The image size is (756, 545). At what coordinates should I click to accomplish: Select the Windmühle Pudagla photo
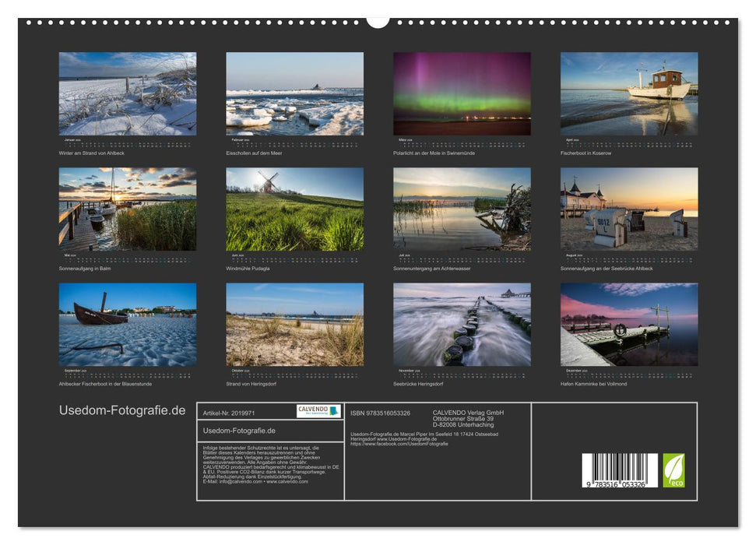tap(294, 210)
